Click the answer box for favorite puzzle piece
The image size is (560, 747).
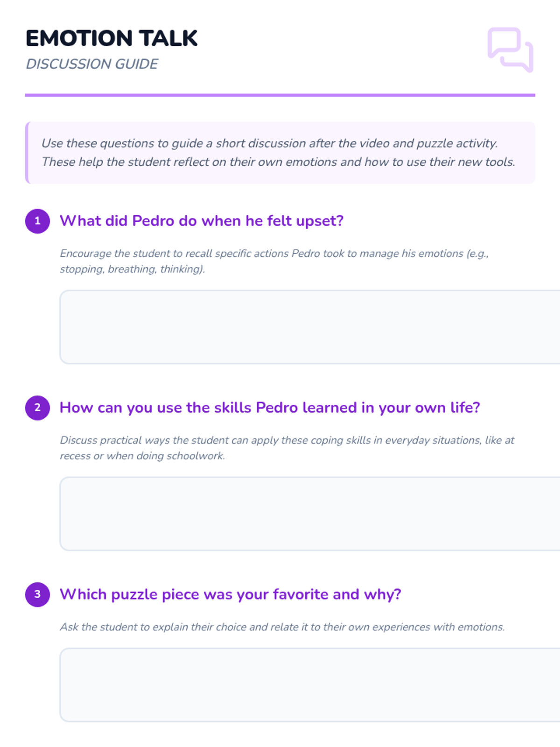tap(310, 685)
